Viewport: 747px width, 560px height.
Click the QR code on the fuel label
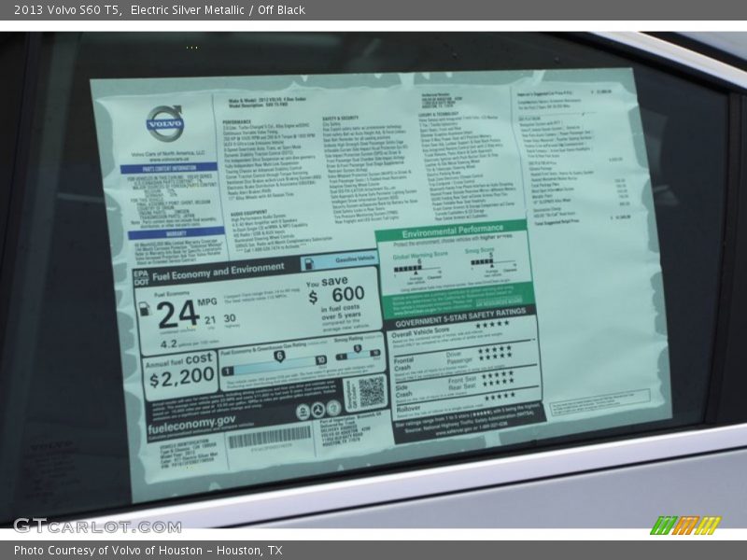coord(371,392)
